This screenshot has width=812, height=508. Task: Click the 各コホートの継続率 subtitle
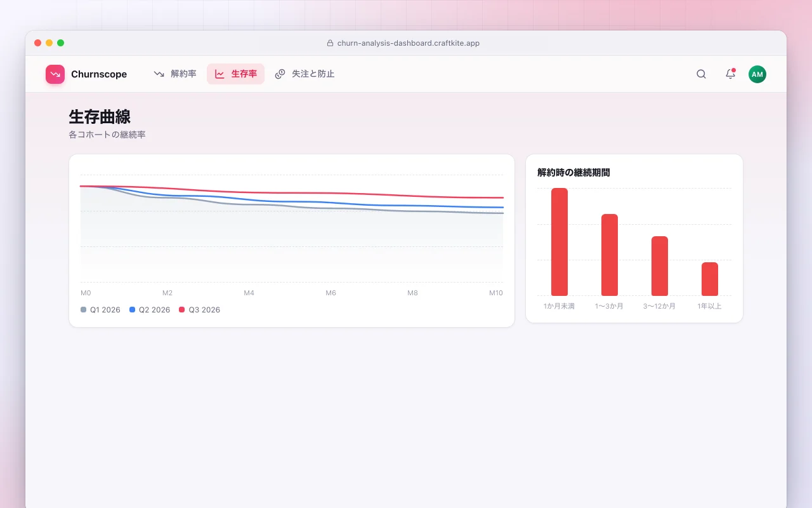pyautogui.click(x=107, y=135)
